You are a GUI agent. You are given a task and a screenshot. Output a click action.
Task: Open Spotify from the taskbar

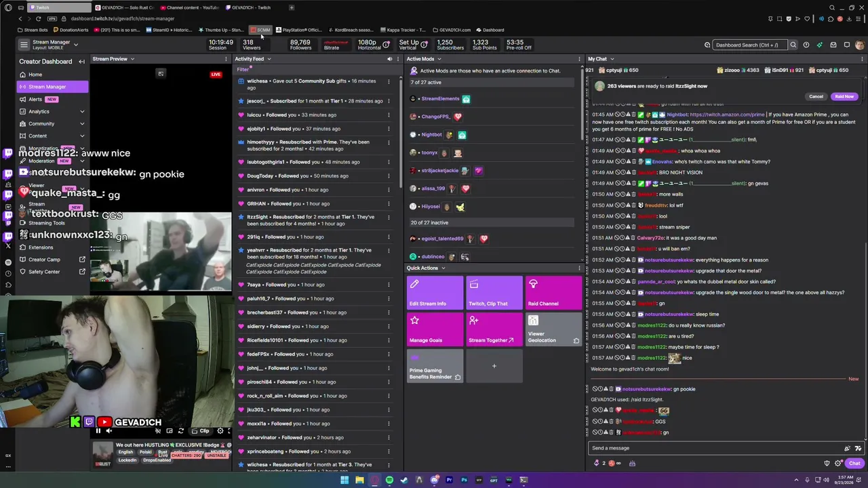click(x=389, y=480)
